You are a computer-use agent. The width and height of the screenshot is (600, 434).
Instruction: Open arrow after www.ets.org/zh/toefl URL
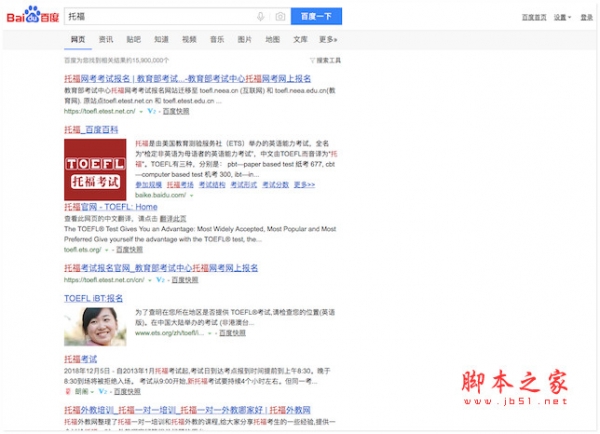[210, 333]
